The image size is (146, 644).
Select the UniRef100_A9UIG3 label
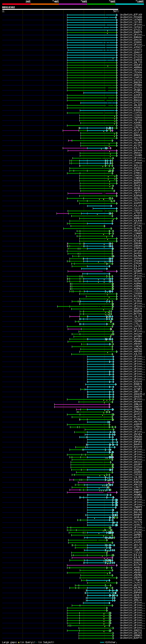coord(131,462)
